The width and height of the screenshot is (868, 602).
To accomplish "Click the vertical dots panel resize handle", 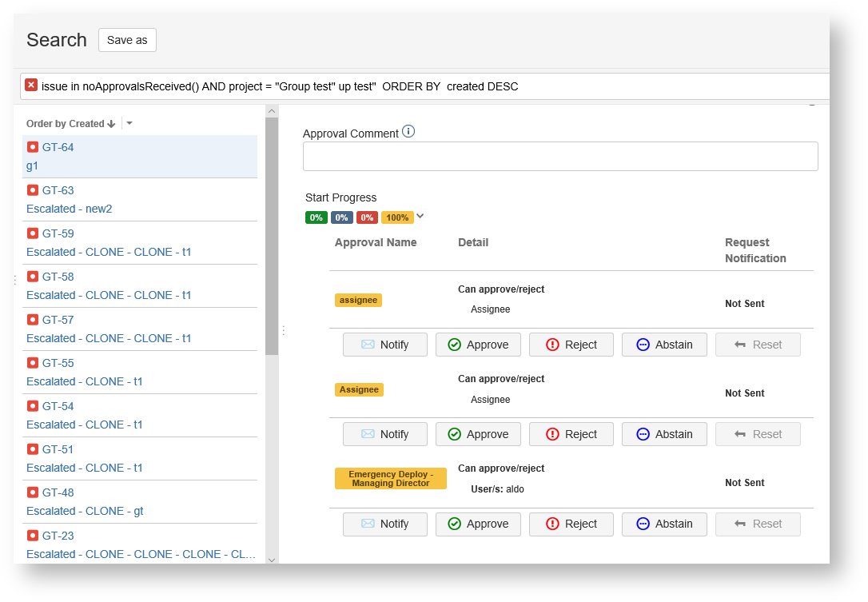I will [x=283, y=330].
